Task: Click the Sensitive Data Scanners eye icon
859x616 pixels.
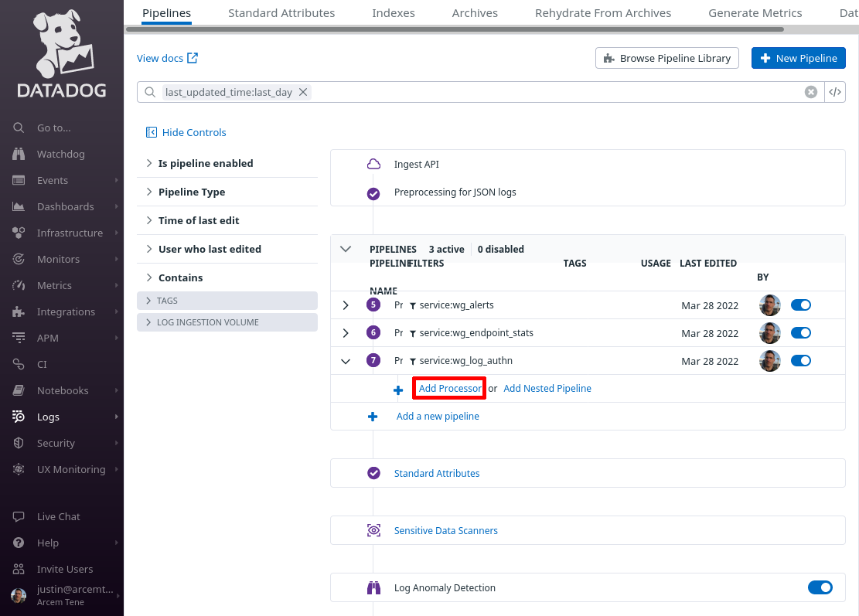Action: click(373, 530)
